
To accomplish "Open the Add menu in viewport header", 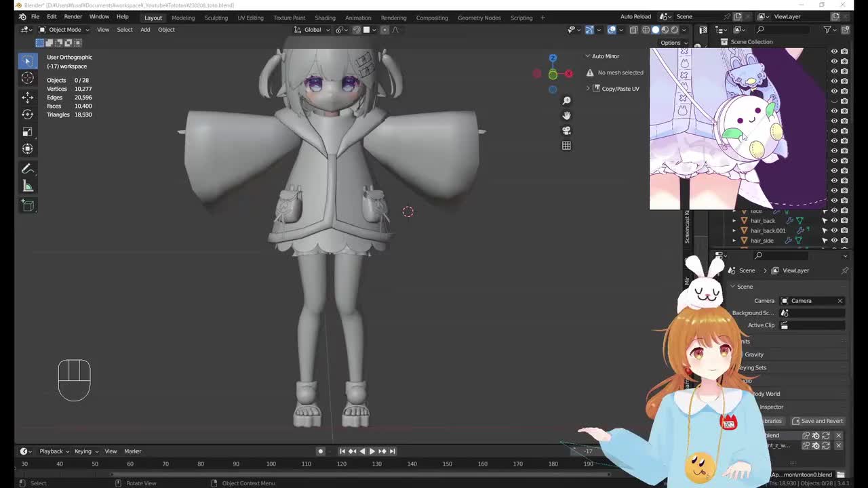I will (x=145, y=30).
